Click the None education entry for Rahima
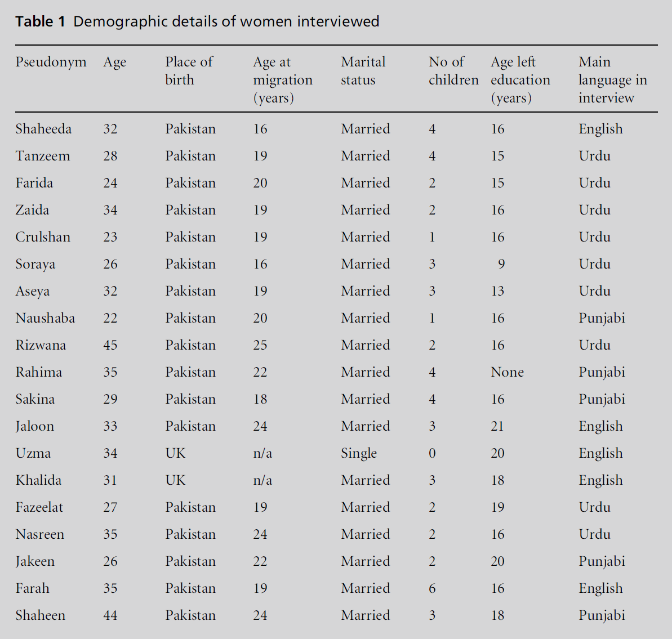The width and height of the screenshot is (672, 639). pyautogui.click(x=507, y=372)
